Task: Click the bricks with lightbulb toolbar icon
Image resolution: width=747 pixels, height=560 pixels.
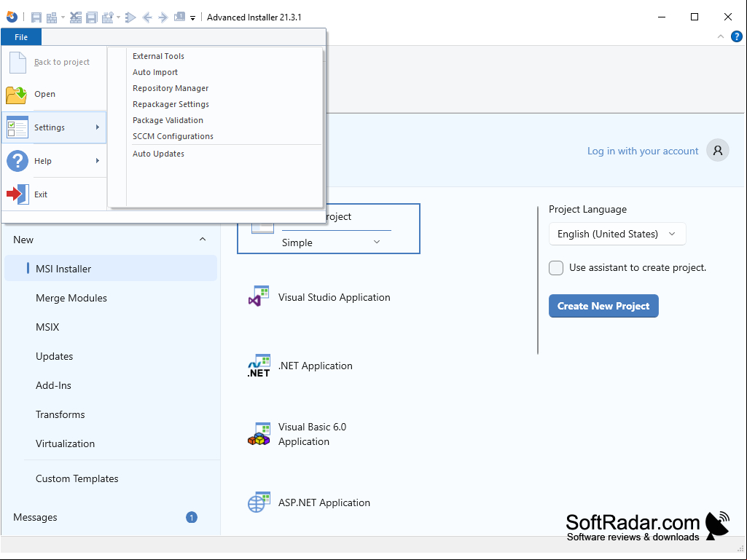Action: 108,17
